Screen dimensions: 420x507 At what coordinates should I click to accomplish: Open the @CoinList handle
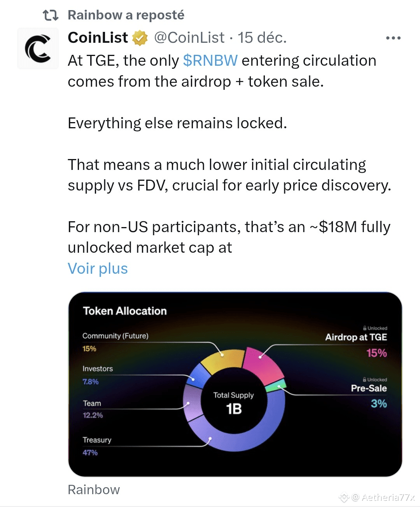(x=189, y=38)
